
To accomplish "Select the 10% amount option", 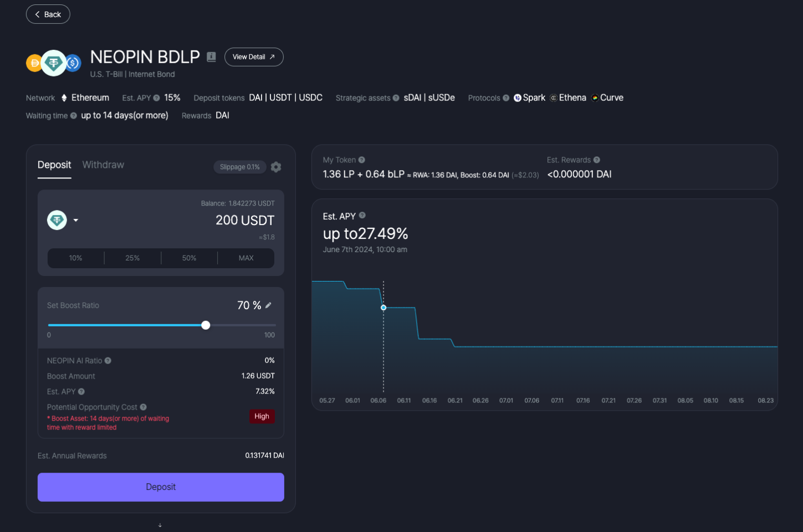I will pyautogui.click(x=76, y=258).
